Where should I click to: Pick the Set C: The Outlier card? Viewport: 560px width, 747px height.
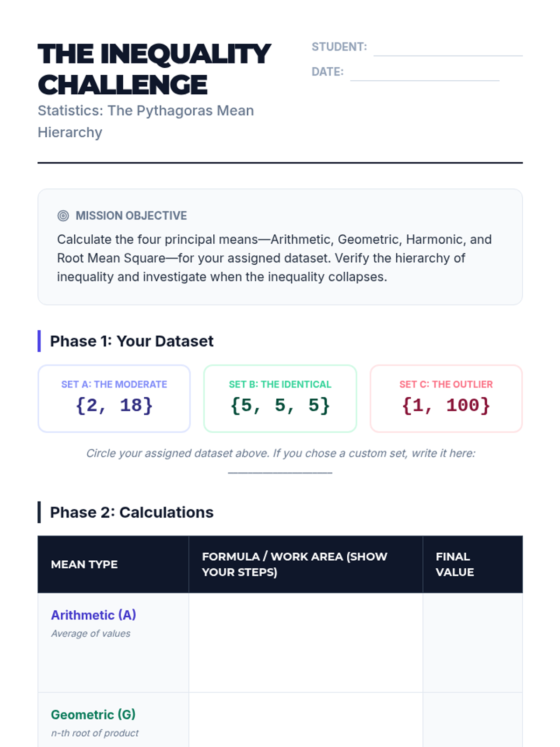(x=446, y=398)
